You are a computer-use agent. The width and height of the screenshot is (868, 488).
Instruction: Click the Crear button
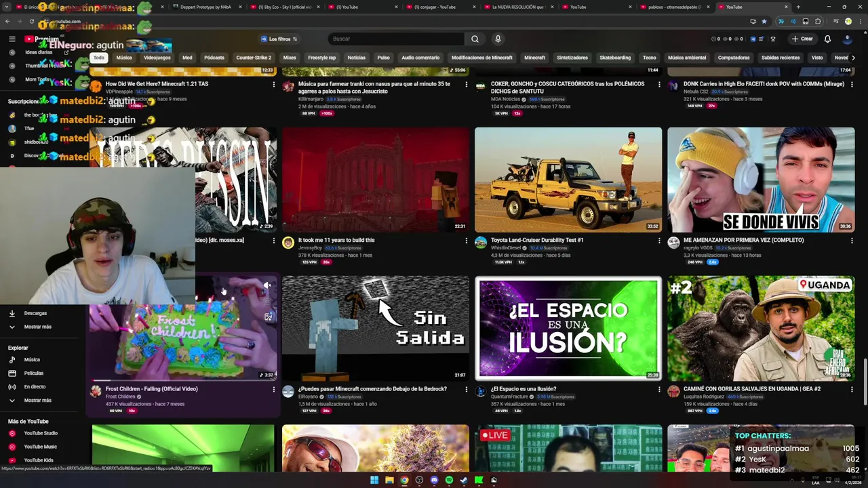(x=802, y=39)
